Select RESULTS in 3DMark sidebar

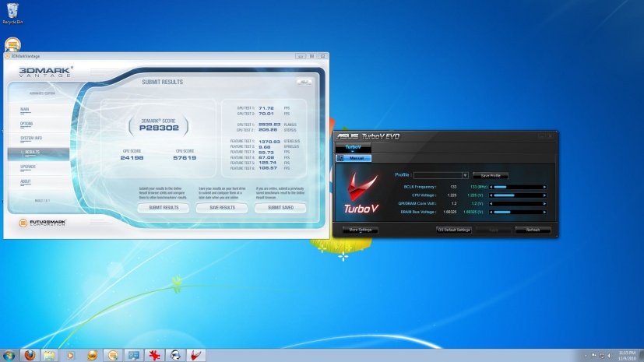point(38,153)
